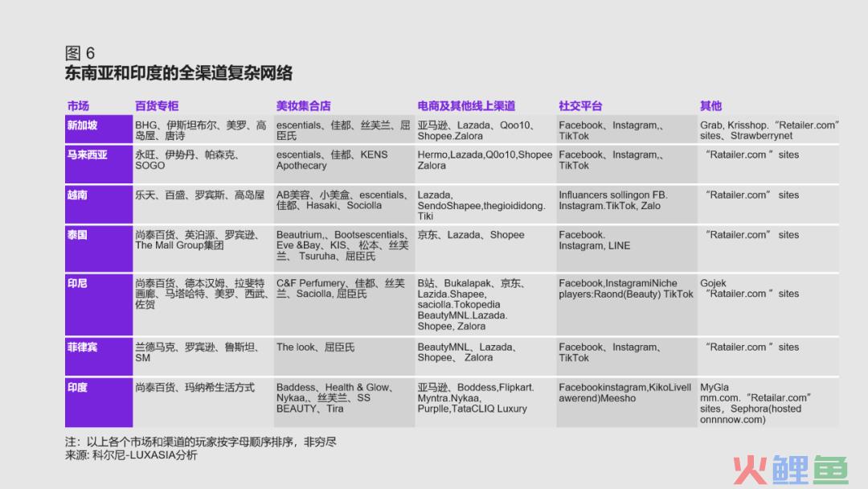Viewport: 868px width, 489px height.
Task: Select the cell containing "SendoShapee,thegioididong"
Action: tap(485, 204)
